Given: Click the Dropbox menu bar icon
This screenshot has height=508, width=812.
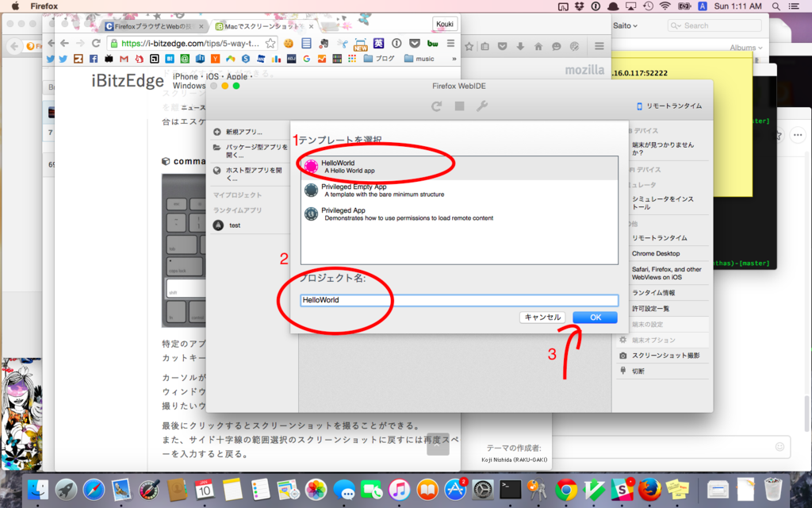Looking at the screenshot, I should (580, 6).
